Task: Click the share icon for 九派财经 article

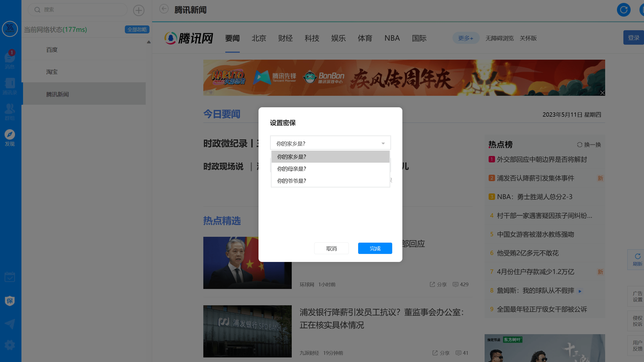Action: pyautogui.click(x=435, y=353)
